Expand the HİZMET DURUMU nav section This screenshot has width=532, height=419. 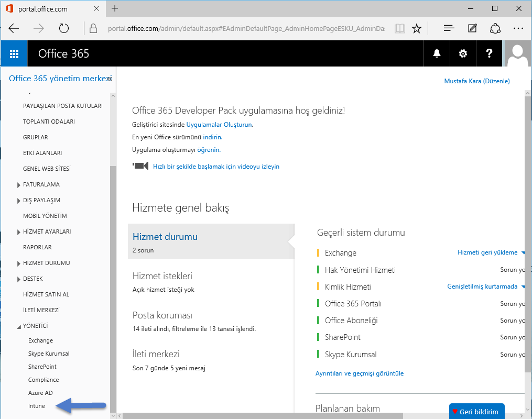coord(19,263)
